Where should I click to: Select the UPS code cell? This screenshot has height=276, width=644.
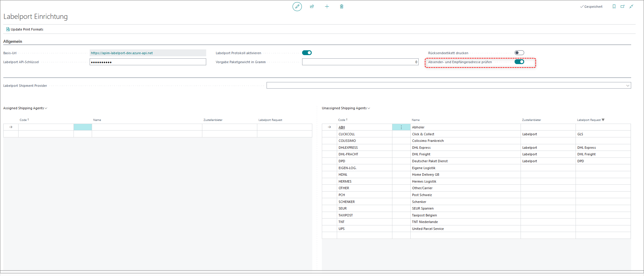coord(365,229)
